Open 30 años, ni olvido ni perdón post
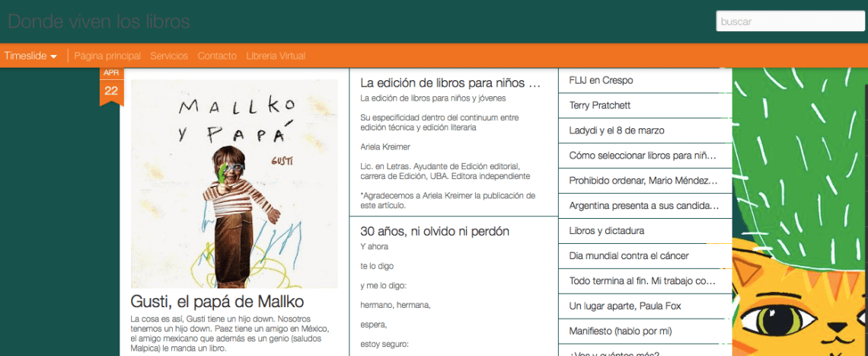Viewport: 868px width, 356px height. pyautogui.click(x=435, y=231)
